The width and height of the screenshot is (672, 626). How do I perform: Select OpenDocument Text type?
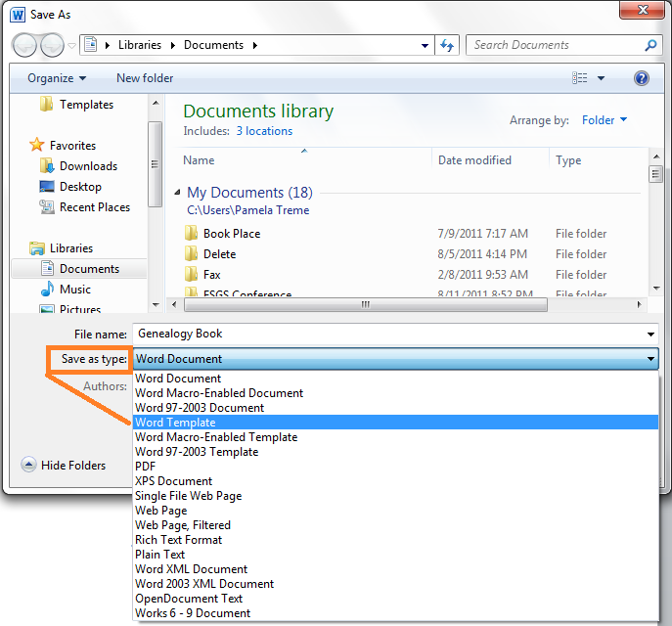click(395, 599)
